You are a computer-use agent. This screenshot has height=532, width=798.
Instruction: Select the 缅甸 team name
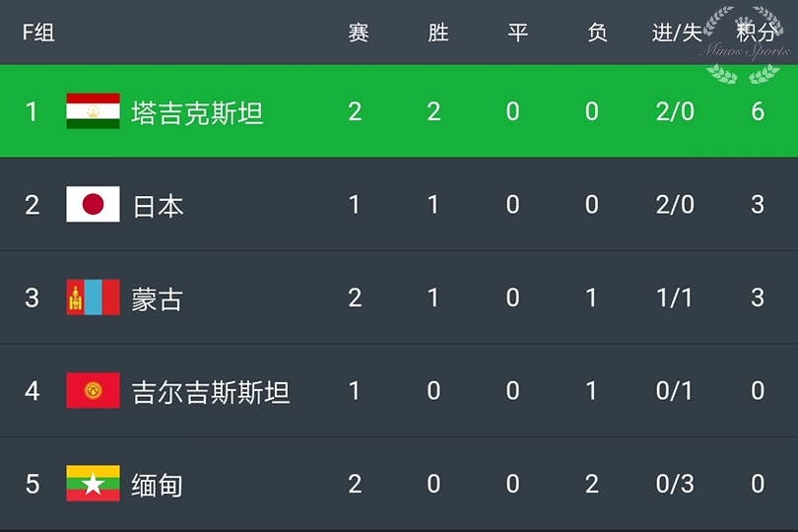pyautogui.click(x=158, y=484)
